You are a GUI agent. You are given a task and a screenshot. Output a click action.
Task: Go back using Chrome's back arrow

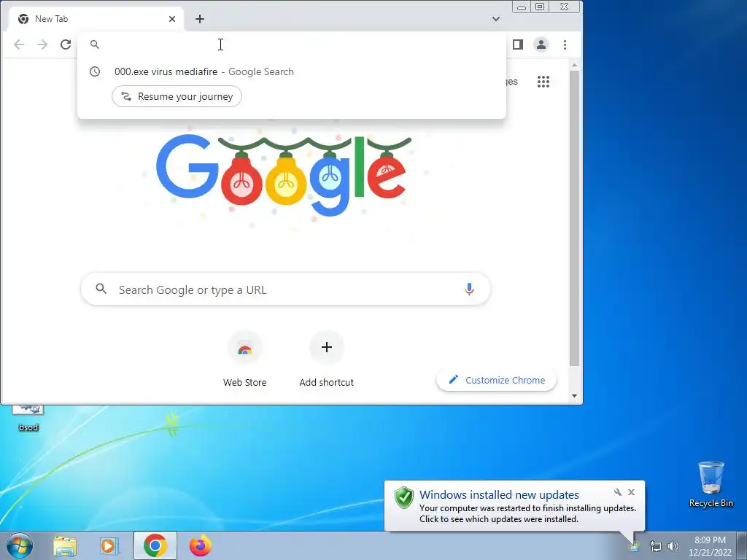[19, 44]
